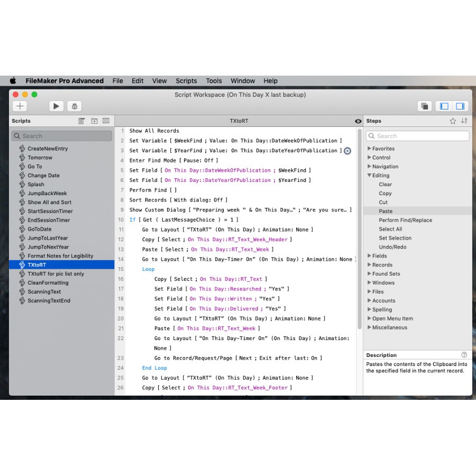
Task: Select the CreateNewEntry script
Action: click(48, 149)
